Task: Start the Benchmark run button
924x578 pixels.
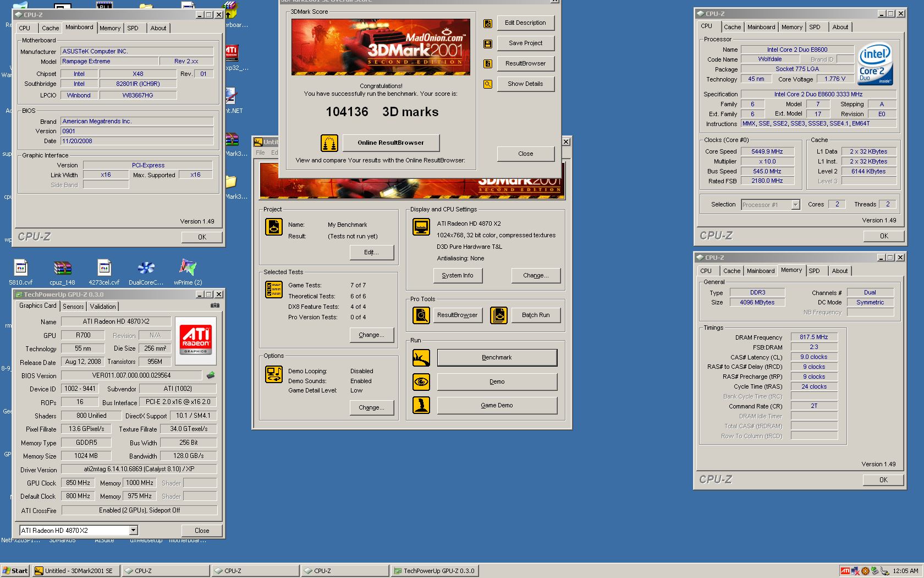Action: coord(497,357)
